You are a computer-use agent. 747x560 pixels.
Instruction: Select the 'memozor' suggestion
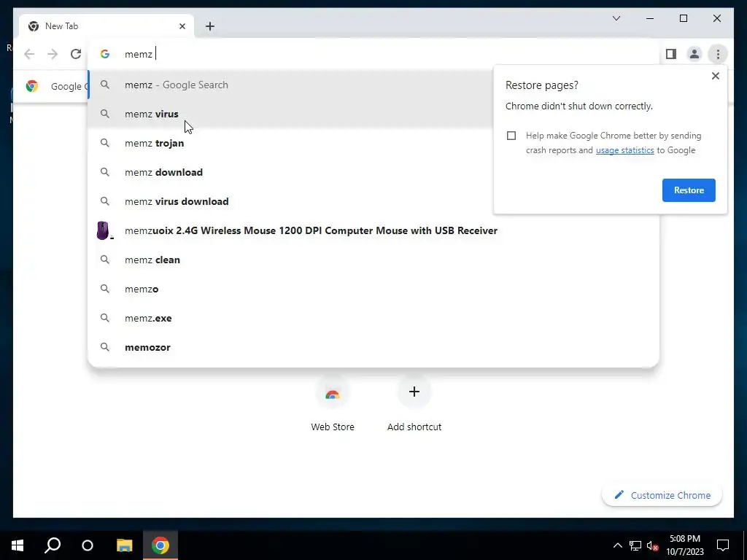pyautogui.click(x=373, y=347)
